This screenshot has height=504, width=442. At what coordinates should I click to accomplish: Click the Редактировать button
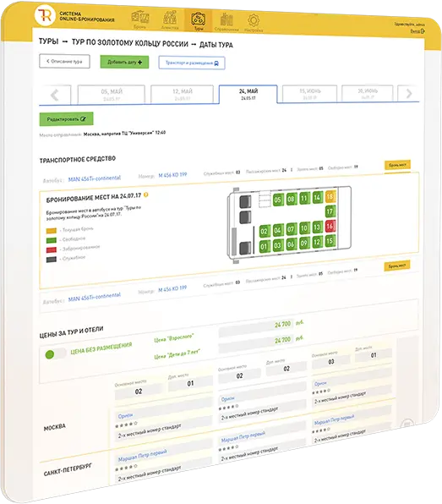pyautogui.click(x=66, y=119)
